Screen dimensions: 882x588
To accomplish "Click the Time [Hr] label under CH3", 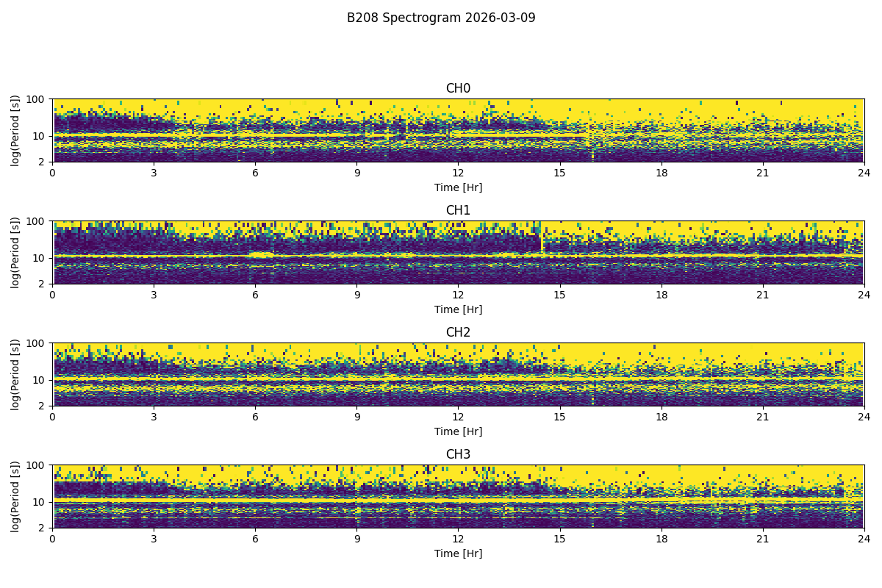I will (458, 553).
